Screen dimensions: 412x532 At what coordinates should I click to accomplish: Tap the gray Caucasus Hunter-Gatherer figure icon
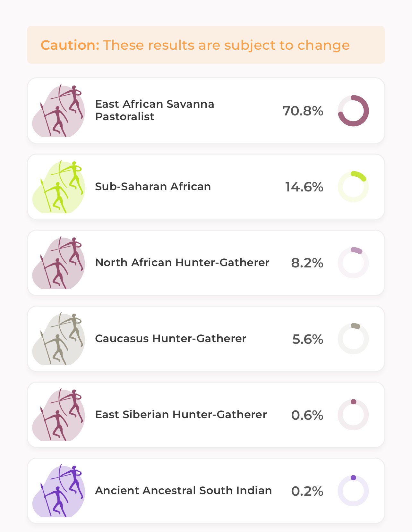[59, 339]
